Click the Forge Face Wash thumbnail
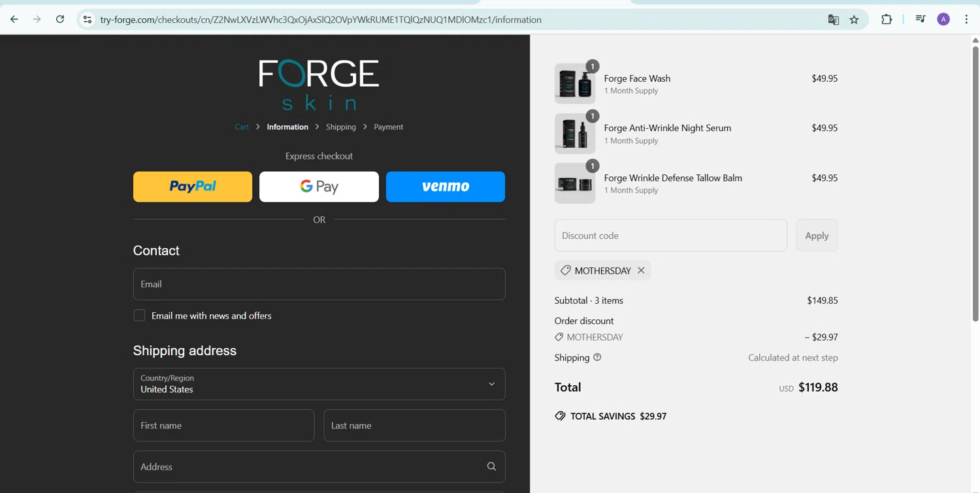The width and height of the screenshot is (980, 493). (x=575, y=84)
